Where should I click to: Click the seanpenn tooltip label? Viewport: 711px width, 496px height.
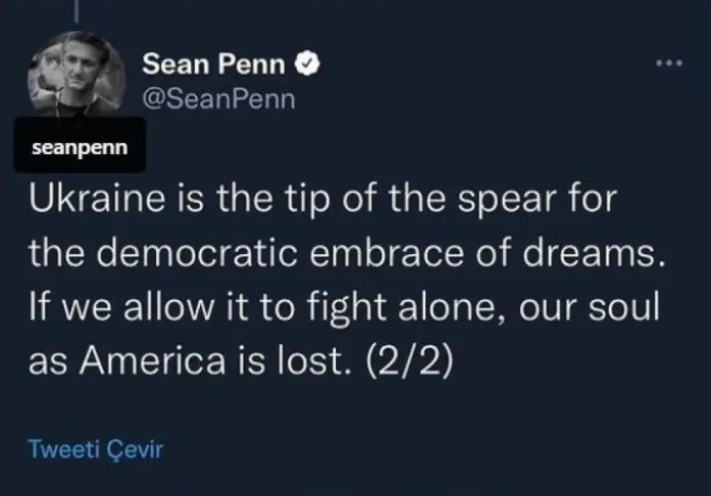coord(80,145)
